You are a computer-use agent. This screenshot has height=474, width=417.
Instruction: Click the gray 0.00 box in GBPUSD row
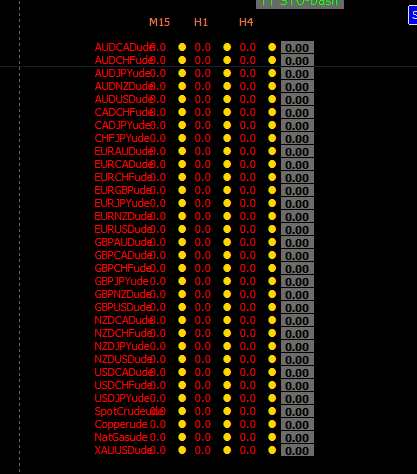pos(297,308)
